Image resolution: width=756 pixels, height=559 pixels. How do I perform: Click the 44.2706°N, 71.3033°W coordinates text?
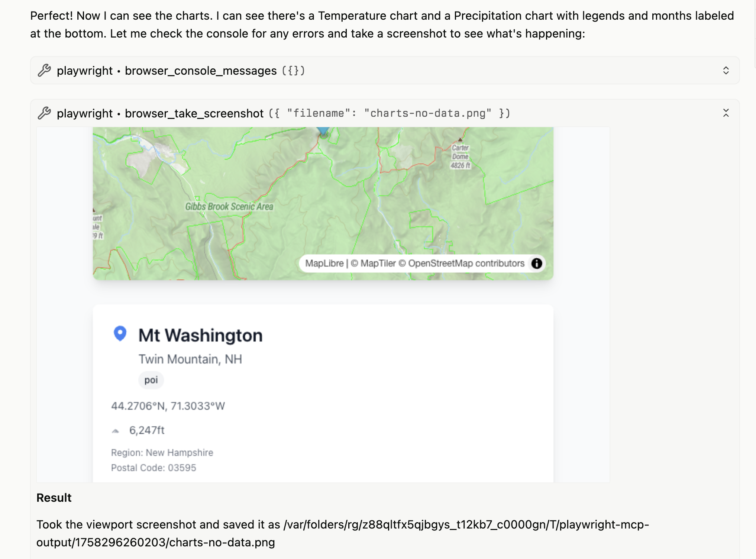click(168, 406)
